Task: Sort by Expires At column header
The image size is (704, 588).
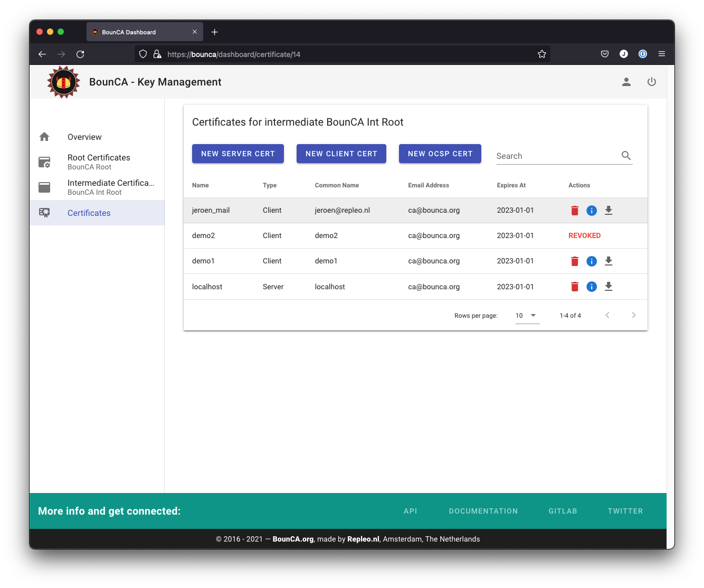Action: pos(511,185)
